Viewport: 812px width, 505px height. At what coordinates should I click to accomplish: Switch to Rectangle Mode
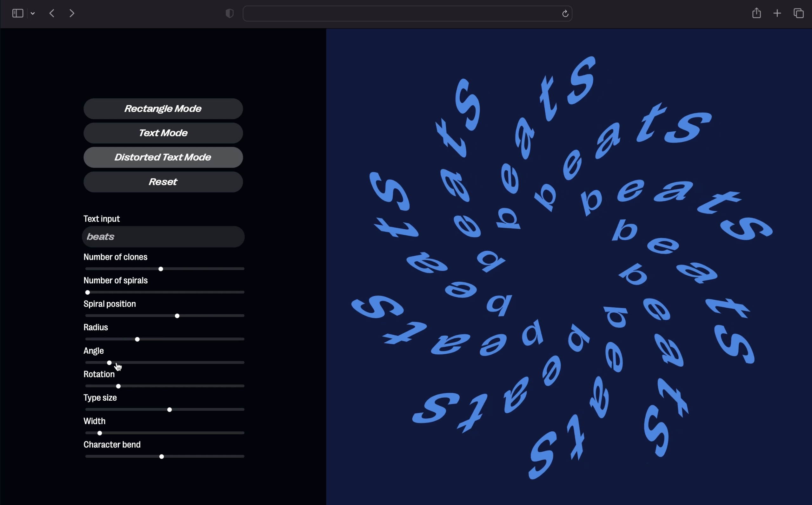pyautogui.click(x=163, y=109)
